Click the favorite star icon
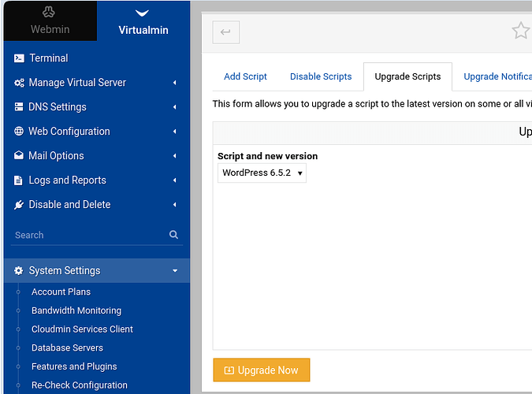The image size is (532, 394). point(520,31)
